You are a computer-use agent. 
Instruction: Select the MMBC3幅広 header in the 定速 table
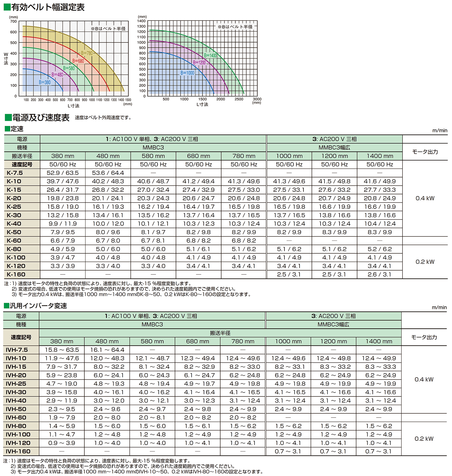click(x=334, y=148)
